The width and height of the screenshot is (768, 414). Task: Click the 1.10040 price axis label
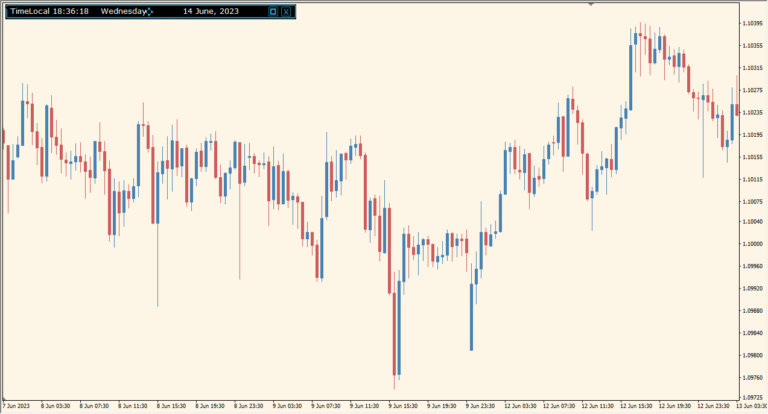click(x=752, y=222)
